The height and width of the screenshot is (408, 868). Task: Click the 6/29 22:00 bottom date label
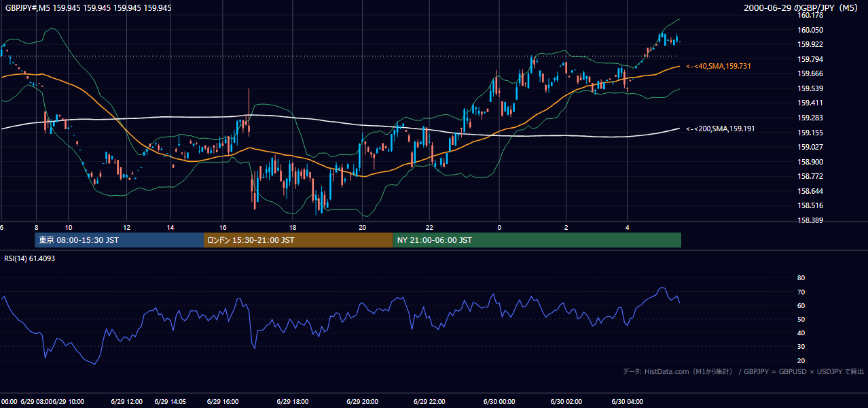pyautogui.click(x=429, y=402)
